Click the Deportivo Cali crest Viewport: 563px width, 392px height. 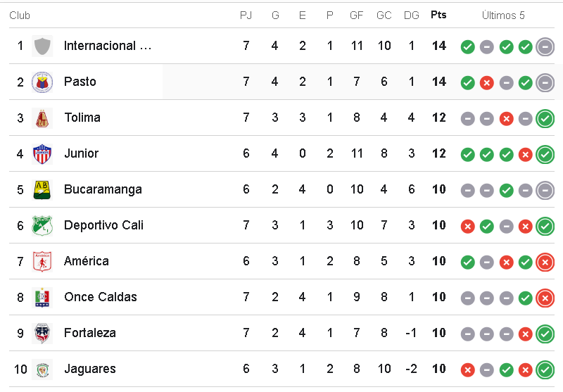click(x=42, y=226)
